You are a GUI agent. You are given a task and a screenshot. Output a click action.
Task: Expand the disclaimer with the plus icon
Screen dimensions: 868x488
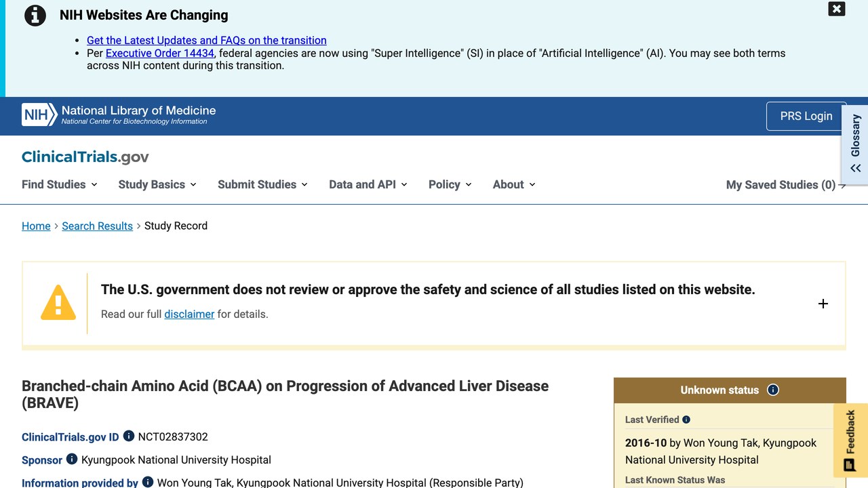click(823, 304)
